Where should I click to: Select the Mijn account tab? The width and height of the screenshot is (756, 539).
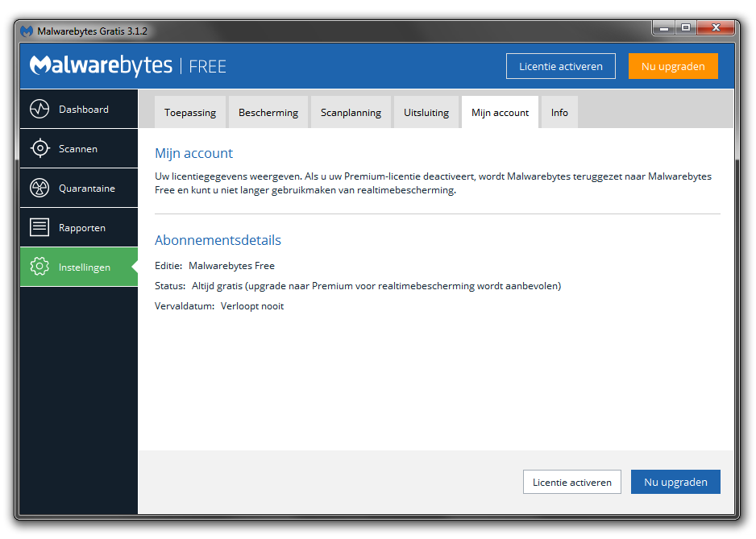point(500,112)
